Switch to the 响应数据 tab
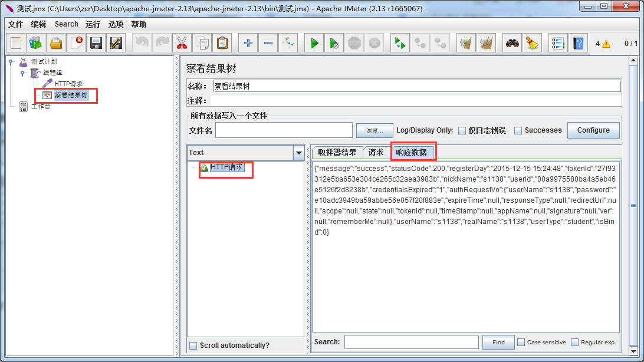 pyautogui.click(x=412, y=152)
